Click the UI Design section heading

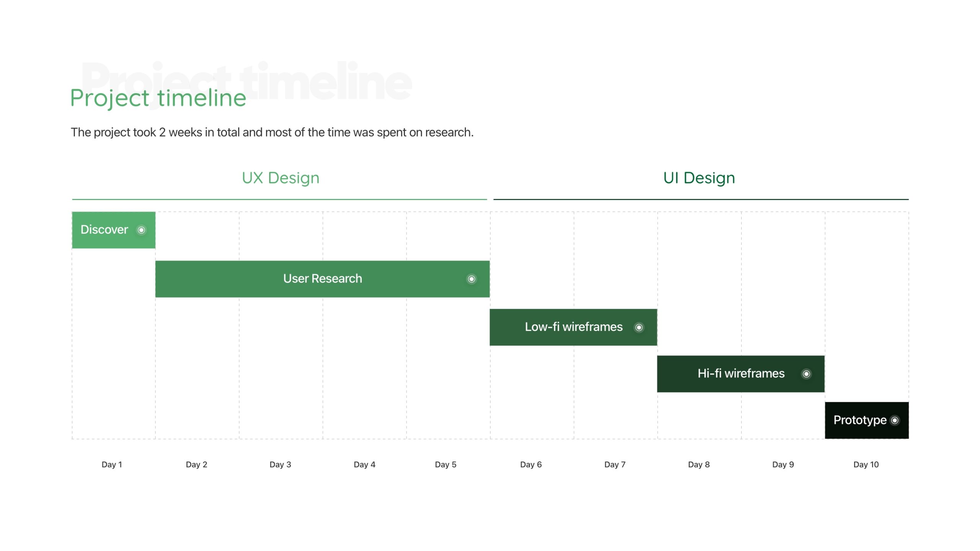click(x=699, y=178)
